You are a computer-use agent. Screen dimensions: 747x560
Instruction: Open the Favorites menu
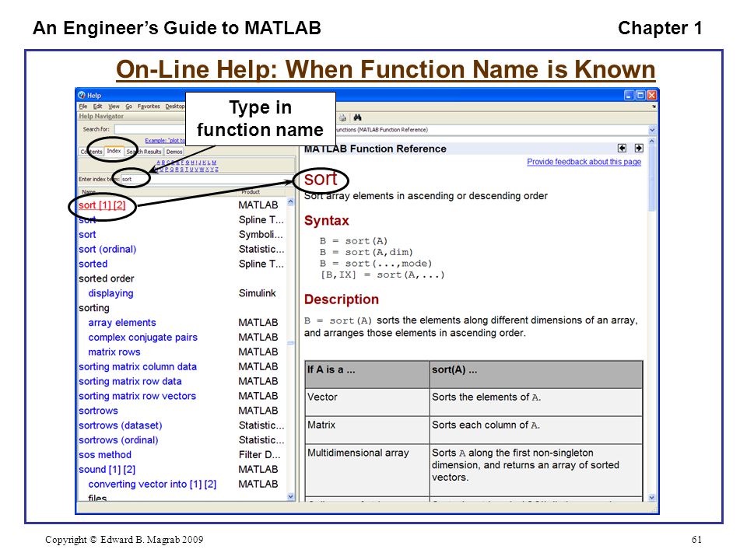[x=149, y=107]
